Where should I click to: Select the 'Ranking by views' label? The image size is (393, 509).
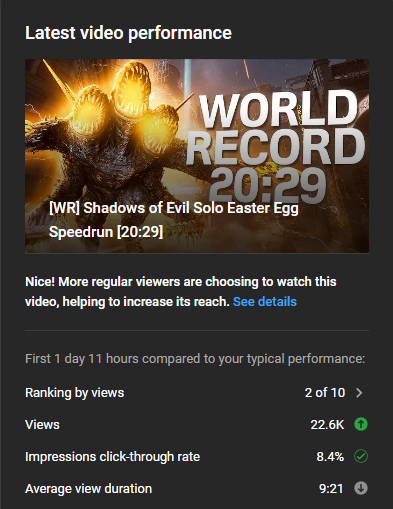(75, 393)
